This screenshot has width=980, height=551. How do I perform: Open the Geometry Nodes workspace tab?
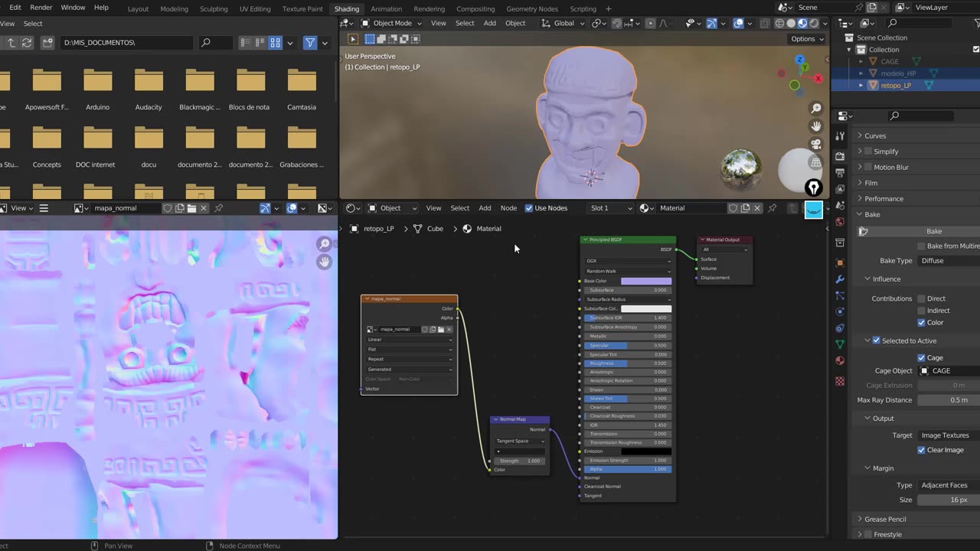[x=532, y=8]
